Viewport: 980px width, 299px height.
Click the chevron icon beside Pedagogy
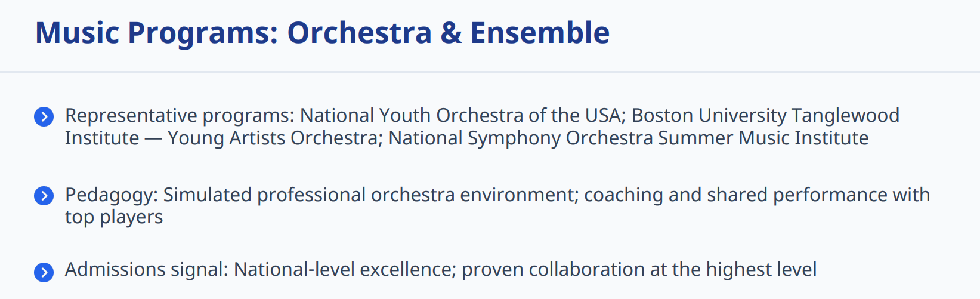pos(44,196)
